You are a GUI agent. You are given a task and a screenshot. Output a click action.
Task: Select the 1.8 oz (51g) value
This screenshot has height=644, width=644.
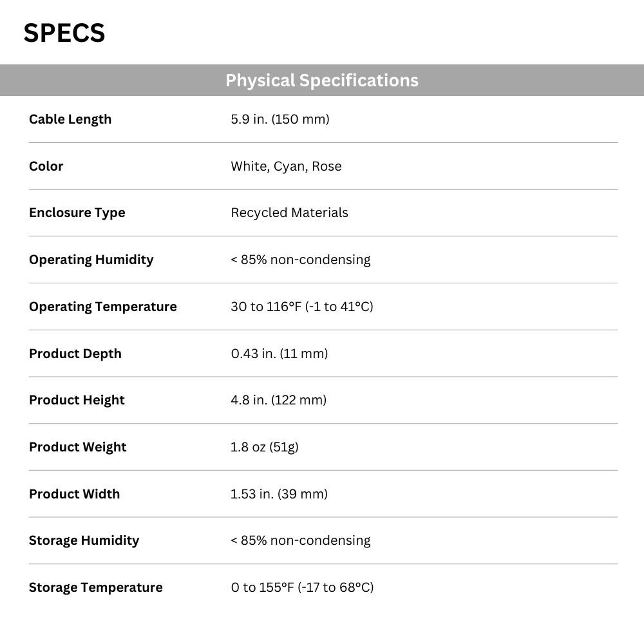pyautogui.click(x=265, y=447)
